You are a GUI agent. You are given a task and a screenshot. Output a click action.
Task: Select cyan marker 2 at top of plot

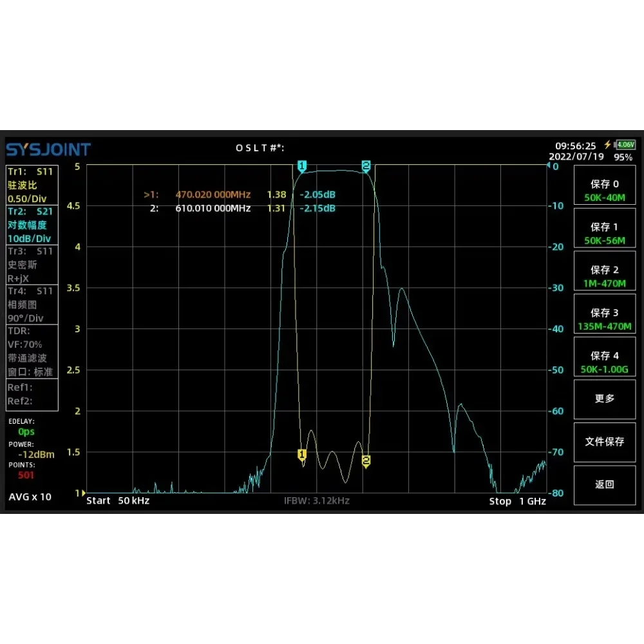point(366,166)
